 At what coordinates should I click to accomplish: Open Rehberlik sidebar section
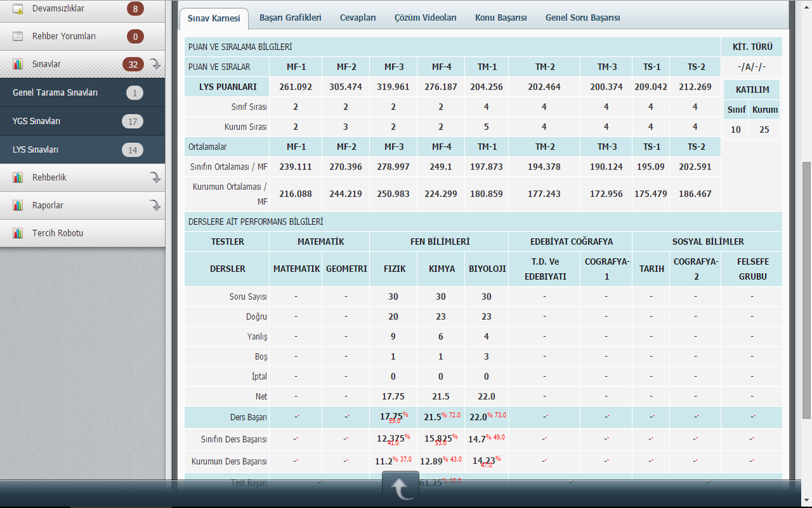[x=82, y=178]
